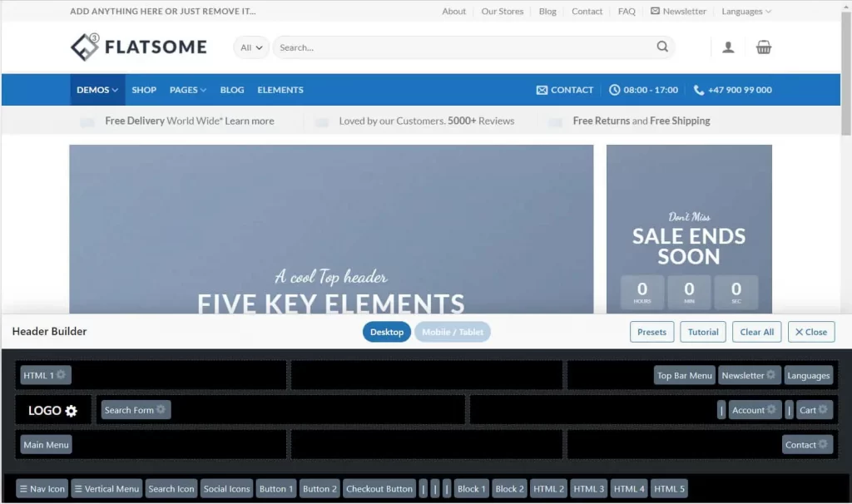
Task: Switch to Mobile / Tablet preview
Action: point(452,331)
